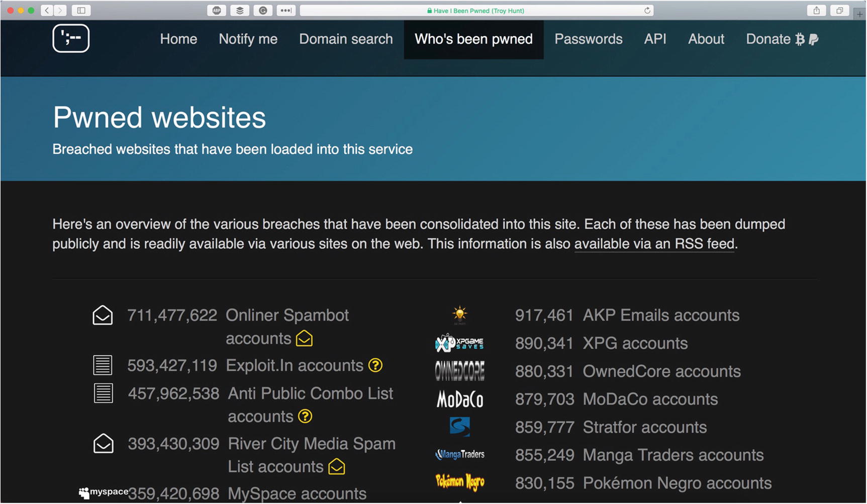Go to Notify me

coord(248,39)
